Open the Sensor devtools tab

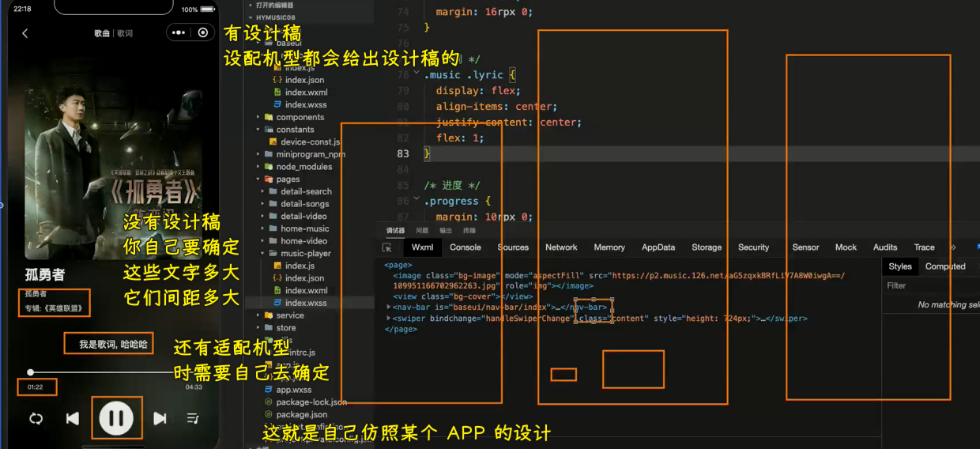pos(805,247)
